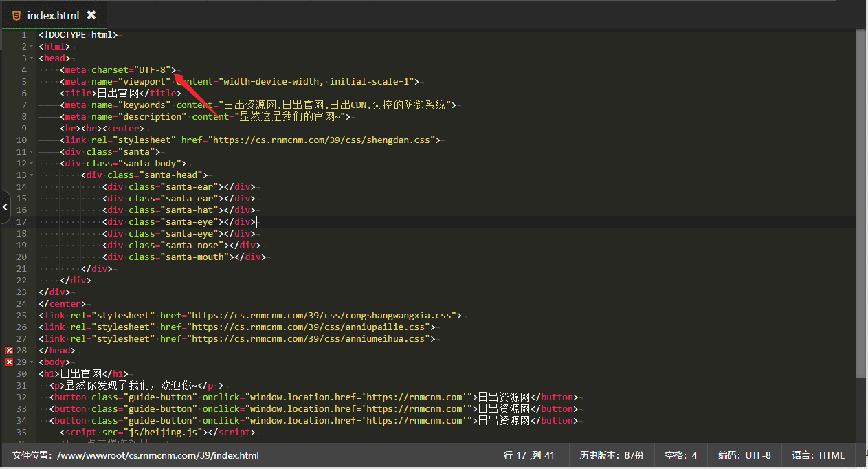Click the meta description line
868x469 pixels.
[205, 117]
